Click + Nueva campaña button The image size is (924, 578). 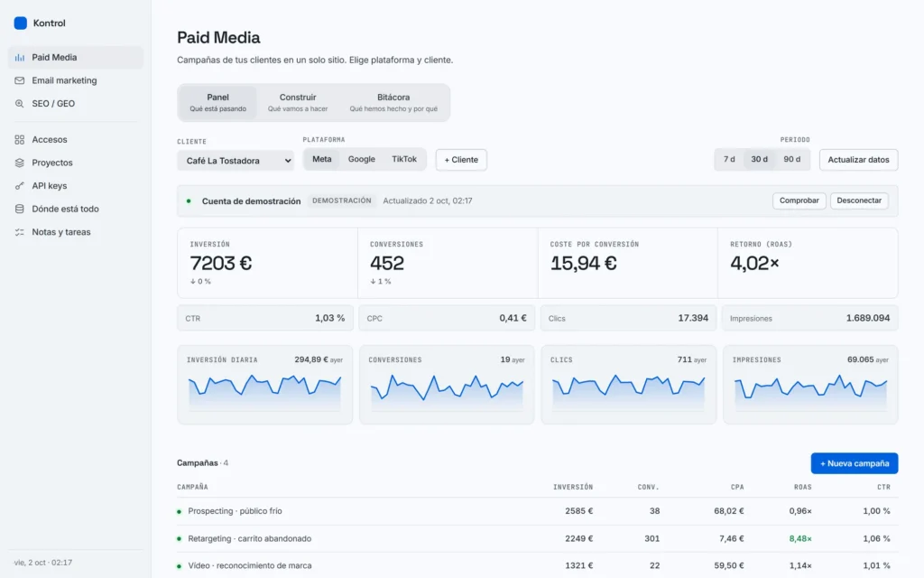(855, 463)
